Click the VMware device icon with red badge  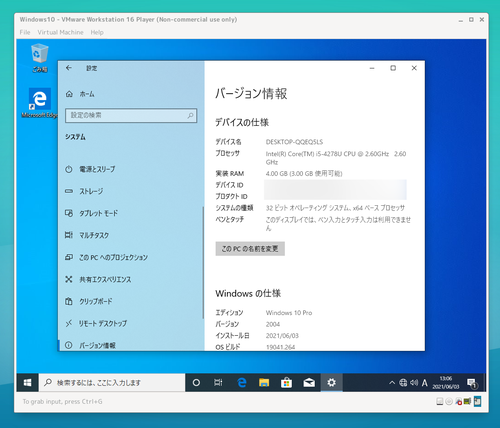[458, 402]
